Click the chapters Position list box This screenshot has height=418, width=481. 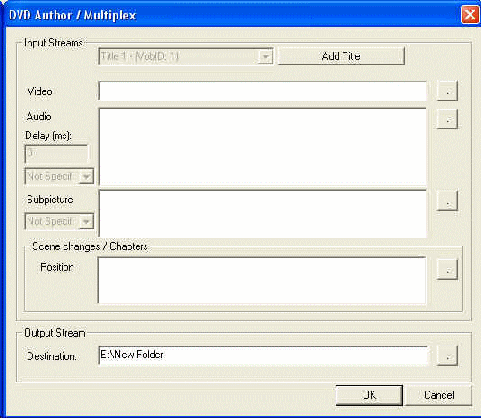262,280
